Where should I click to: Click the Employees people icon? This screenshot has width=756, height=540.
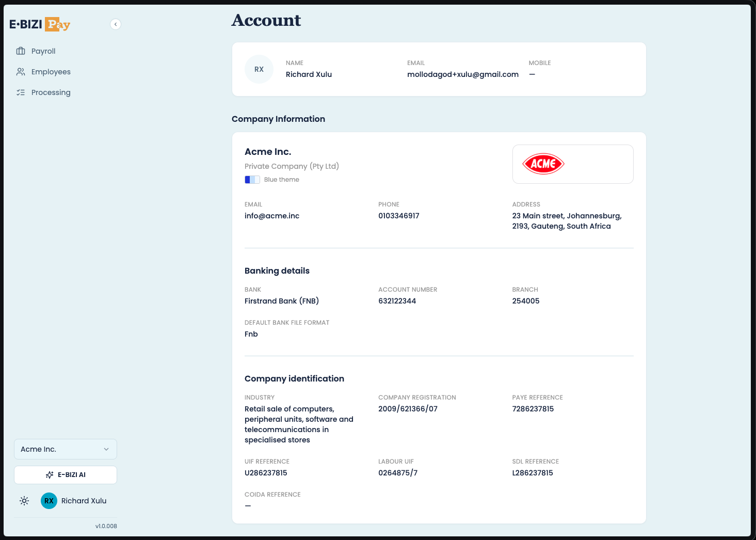21,72
